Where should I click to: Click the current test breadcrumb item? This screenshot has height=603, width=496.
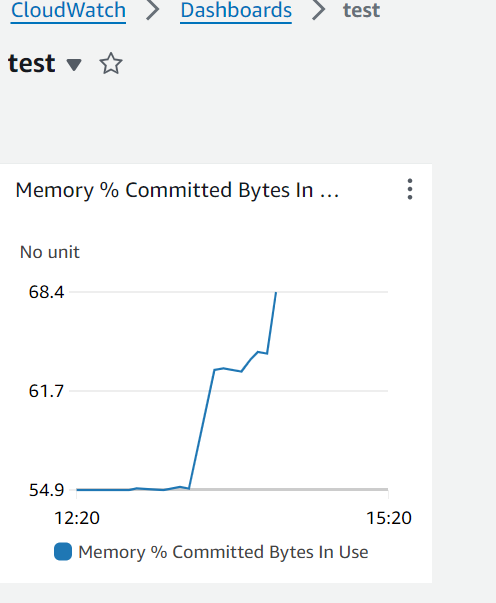tap(361, 10)
